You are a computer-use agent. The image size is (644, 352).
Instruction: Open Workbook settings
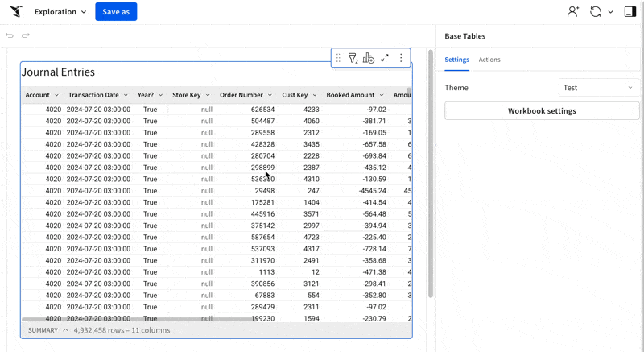point(542,111)
